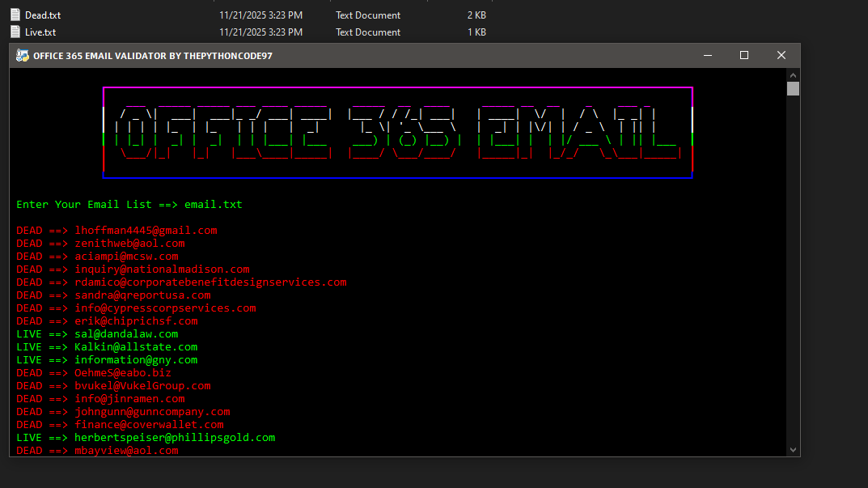Click the window title OFFICE 365 EMAIL VALIDATOR text
The width and height of the screenshot is (868, 488).
pyautogui.click(x=153, y=55)
